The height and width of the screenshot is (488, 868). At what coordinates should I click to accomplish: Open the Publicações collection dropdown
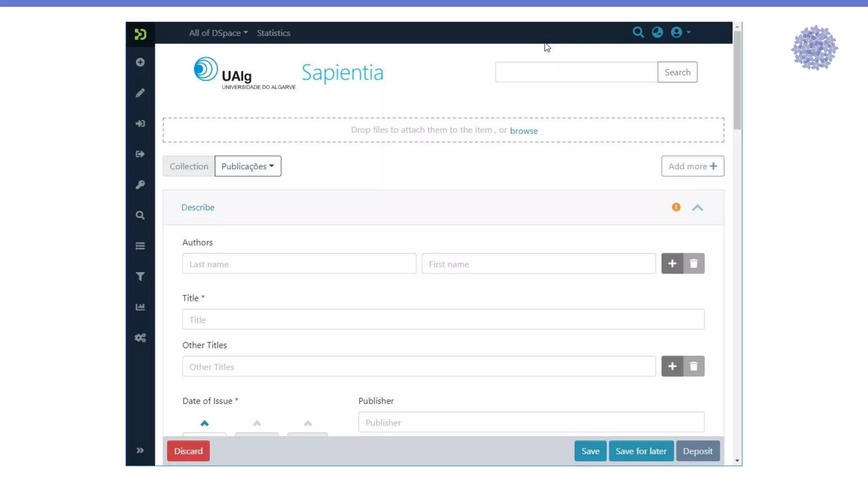click(x=248, y=166)
